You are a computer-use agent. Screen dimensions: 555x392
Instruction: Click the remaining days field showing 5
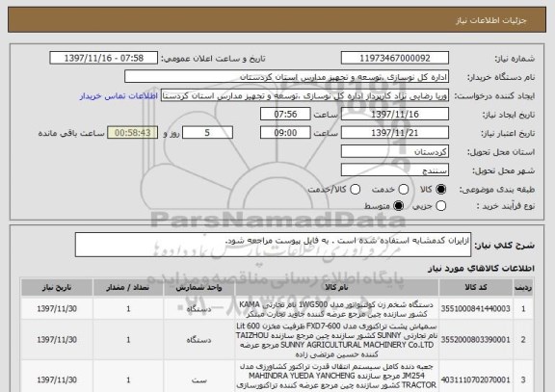207,133
